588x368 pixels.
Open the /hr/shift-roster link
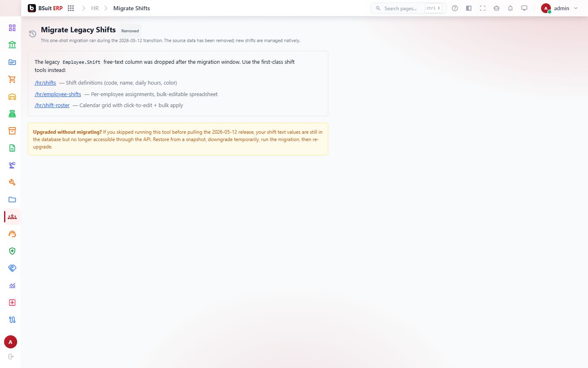tap(52, 105)
